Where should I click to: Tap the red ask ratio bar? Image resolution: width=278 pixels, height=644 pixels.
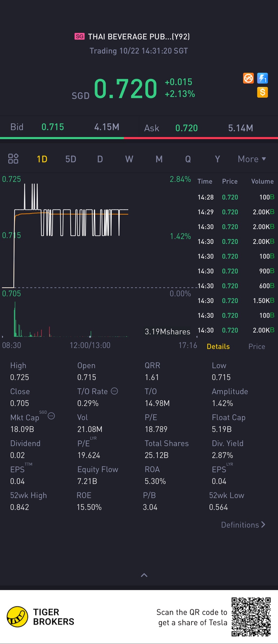(x=201, y=138)
